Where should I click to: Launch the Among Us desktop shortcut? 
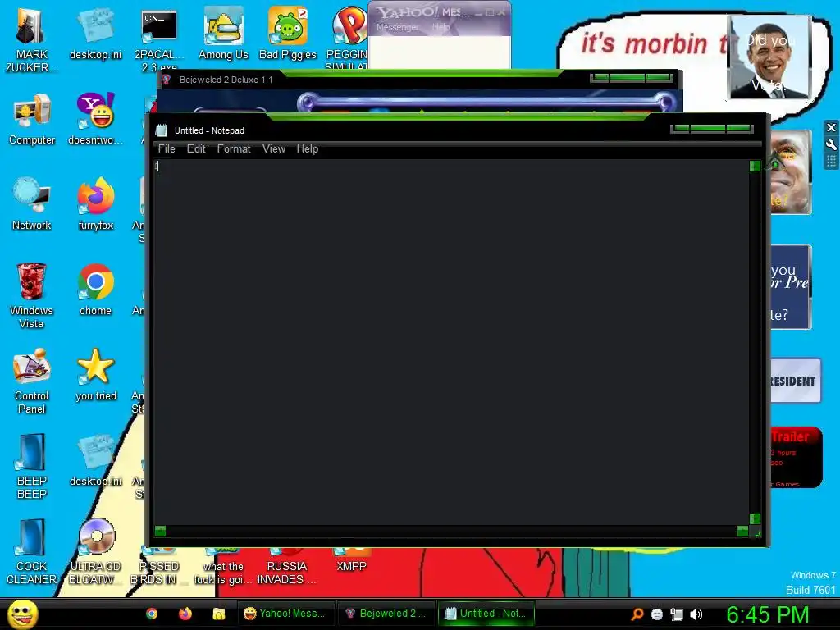coord(223,34)
